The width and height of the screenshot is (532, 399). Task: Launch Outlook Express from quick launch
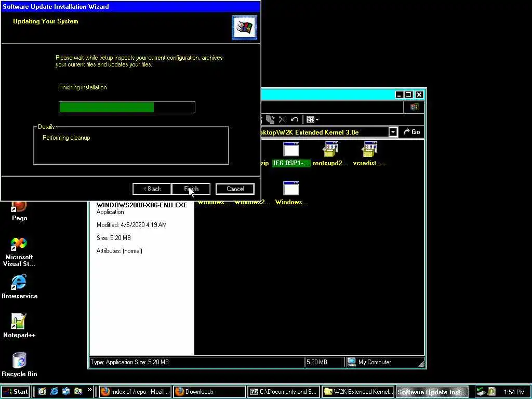(x=66, y=392)
